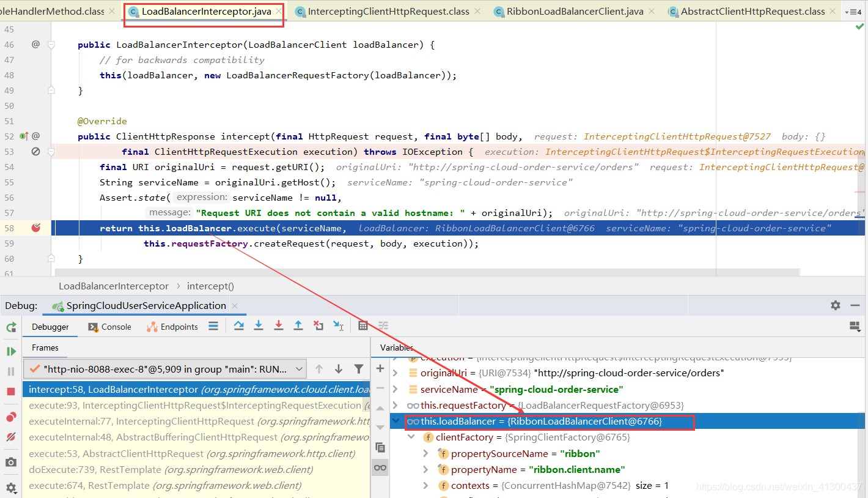Select frame doExecute:739 RestTemplate
This screenshot has width=868, height=498.
coord(196,469)
